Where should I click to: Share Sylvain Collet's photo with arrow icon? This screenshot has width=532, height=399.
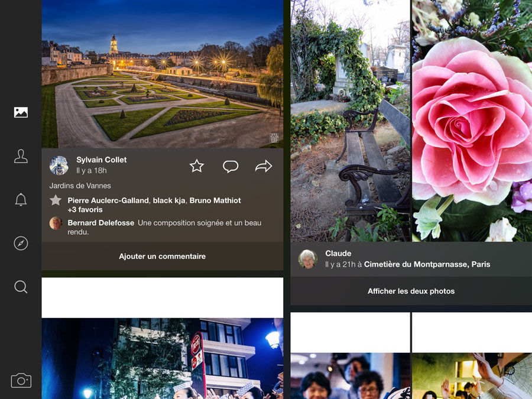click(x=264, y=166)
